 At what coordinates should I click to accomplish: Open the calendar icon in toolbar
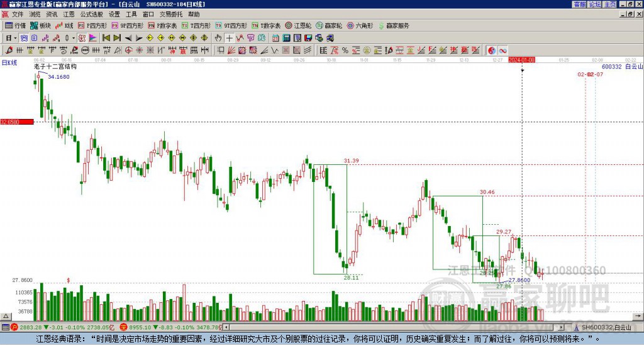coord(275,38)
